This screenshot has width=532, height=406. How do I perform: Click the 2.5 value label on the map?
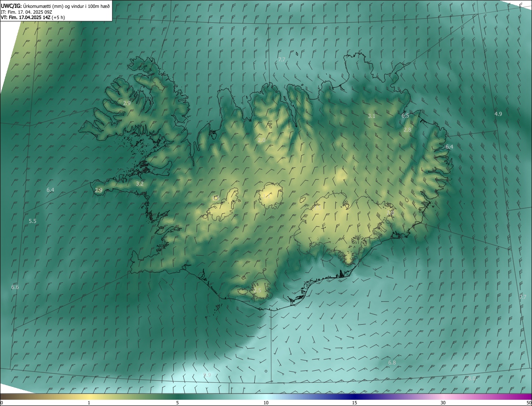point(257,290)
